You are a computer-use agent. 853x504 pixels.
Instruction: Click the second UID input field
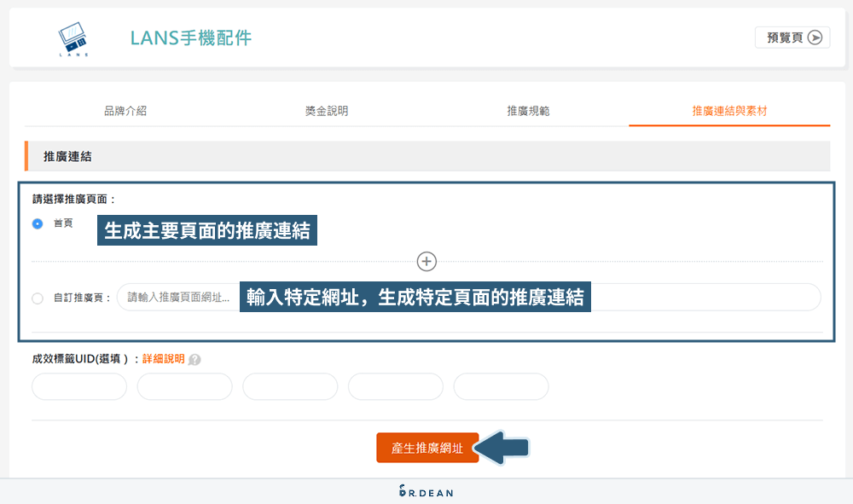(184, 386)
